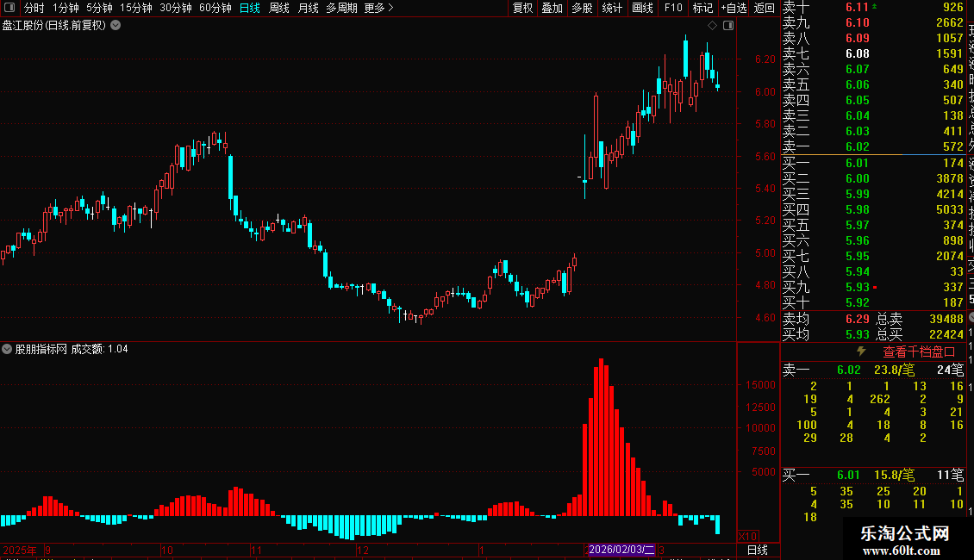Click the 买十 price 5.92

pos(858,303)
